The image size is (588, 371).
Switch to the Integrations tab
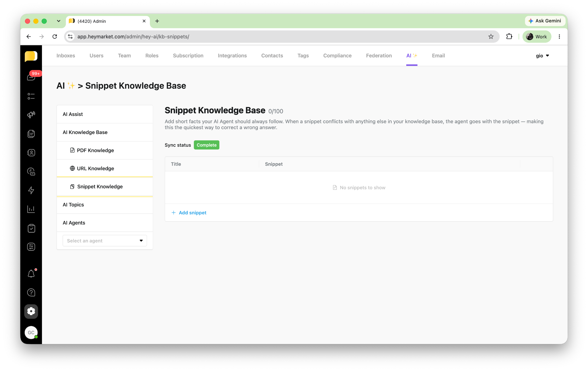tap(232, 56)
